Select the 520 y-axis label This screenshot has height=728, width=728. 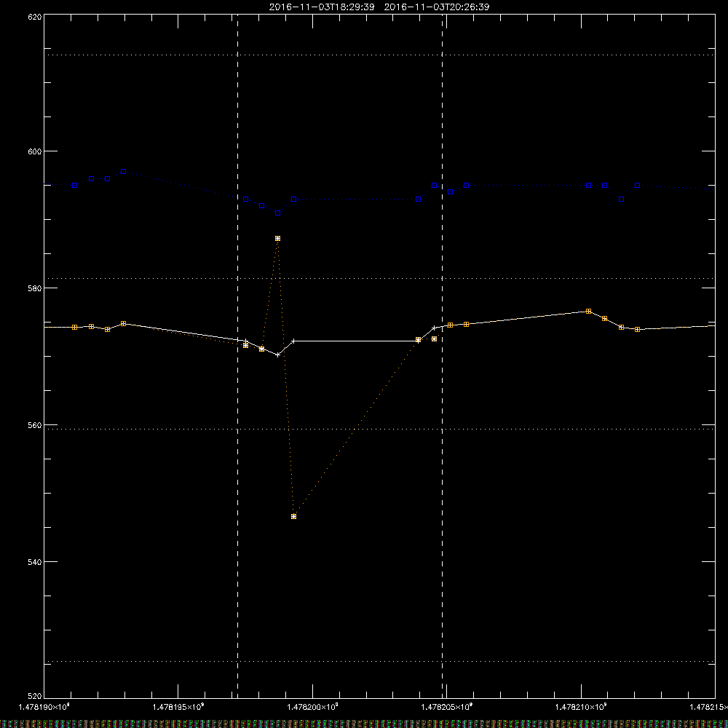point(35,695)
